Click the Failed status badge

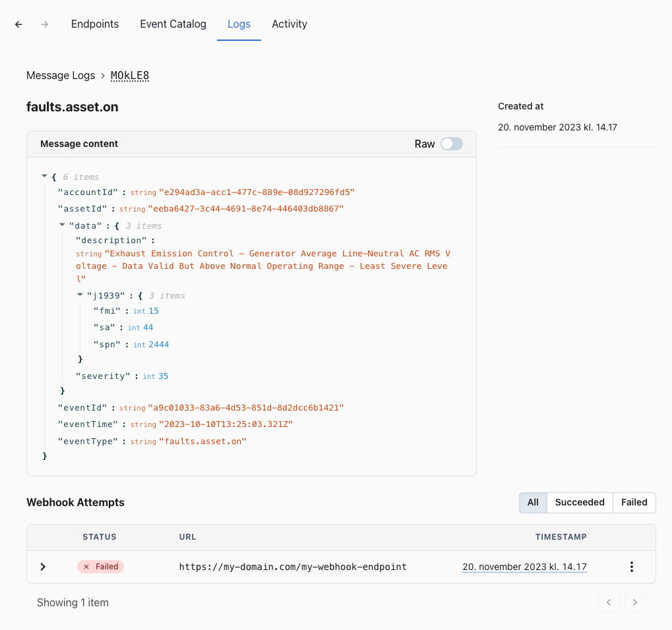[x=100, y=567]
